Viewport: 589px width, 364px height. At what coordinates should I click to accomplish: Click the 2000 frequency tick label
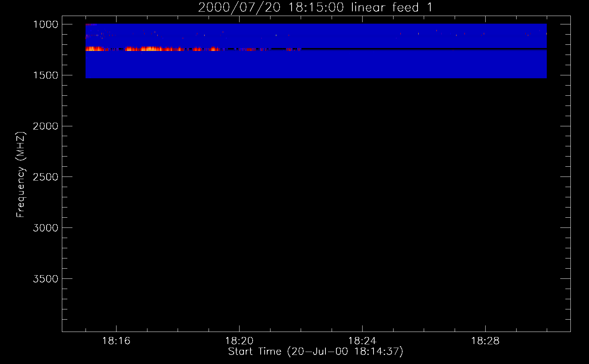coord(46,126)
